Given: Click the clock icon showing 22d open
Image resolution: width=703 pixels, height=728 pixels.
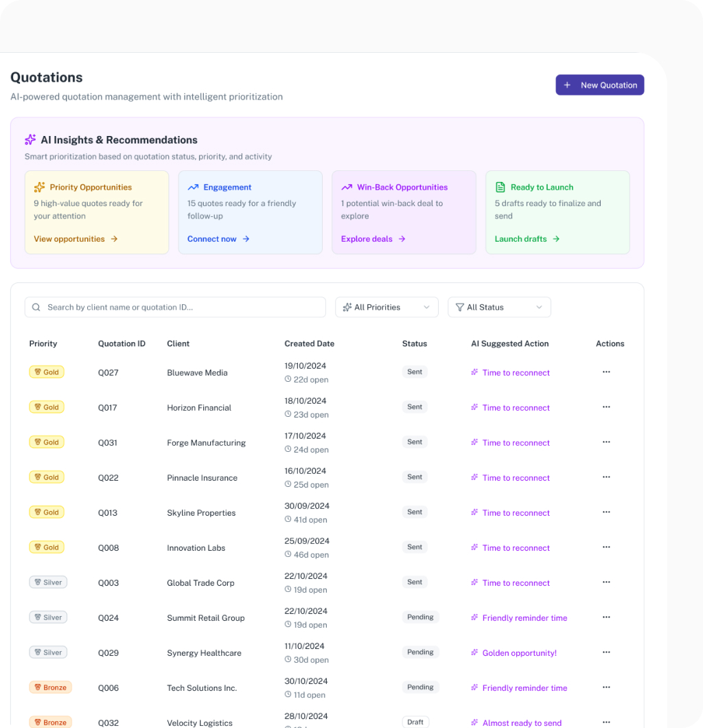Looking at the screenshot, I should click(x=289, y=380).
